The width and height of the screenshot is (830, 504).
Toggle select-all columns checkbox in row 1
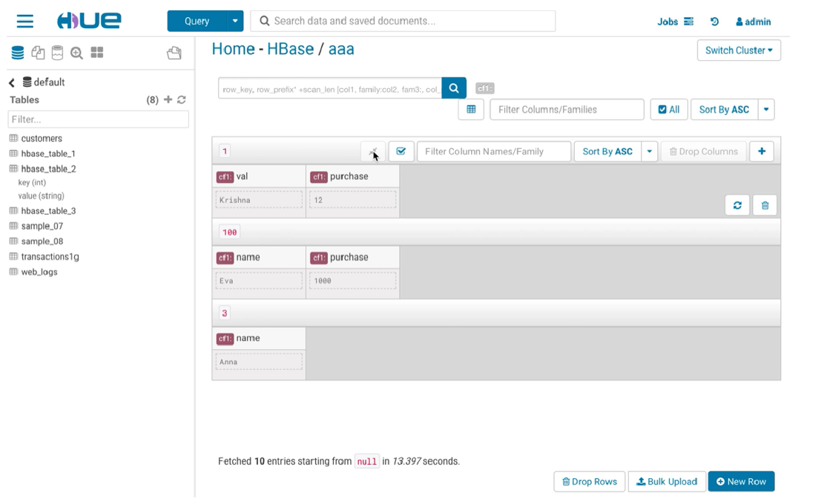(401, 151)
